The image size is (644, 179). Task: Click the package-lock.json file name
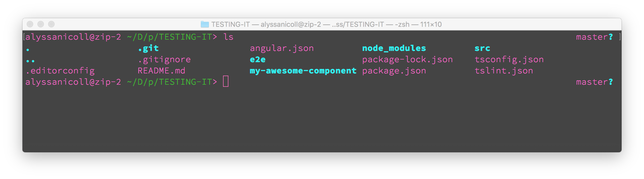pos(407,59)
